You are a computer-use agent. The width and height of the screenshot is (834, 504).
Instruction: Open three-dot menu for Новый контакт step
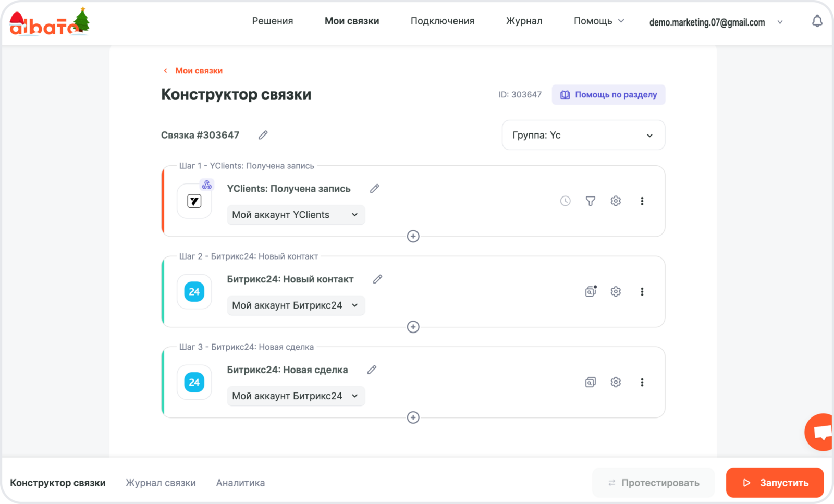pos(642,292)
